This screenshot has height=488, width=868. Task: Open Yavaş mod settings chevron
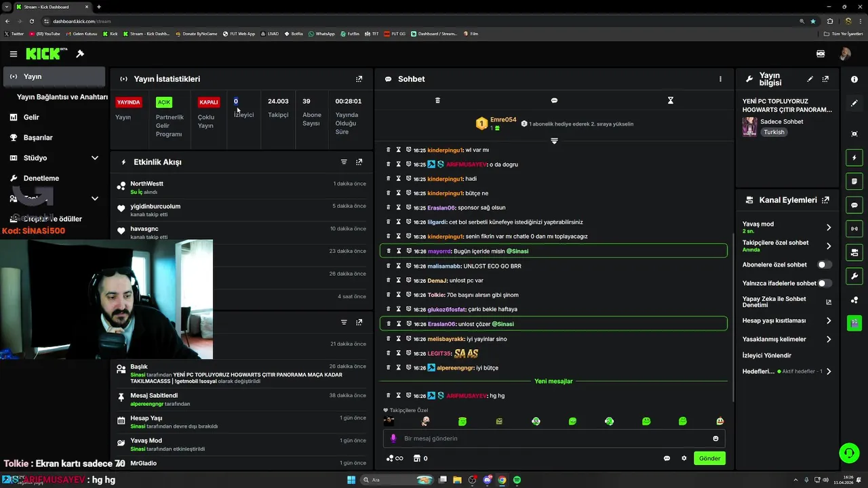click(828, 228)
